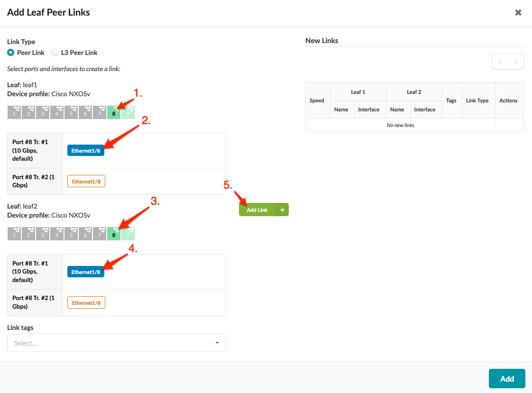Toggle leaf2 10 Gbps Ethernet1/8 interface
Screen dimensions: 532x393
tap(86, 272)
